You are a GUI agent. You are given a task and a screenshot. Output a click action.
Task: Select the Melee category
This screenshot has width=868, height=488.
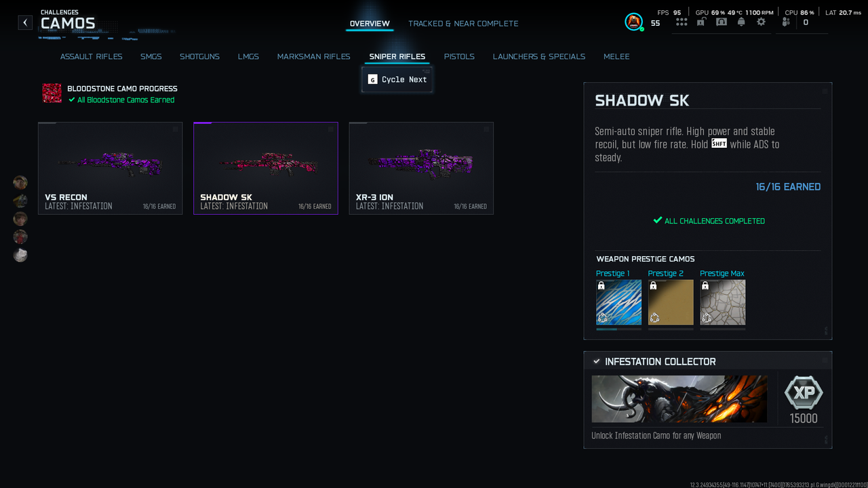click(x=616, y=57)
